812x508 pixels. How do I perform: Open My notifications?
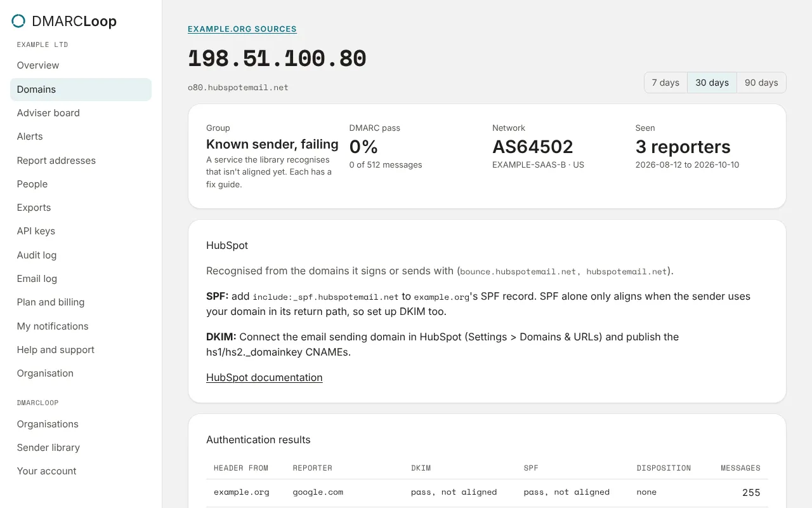pos(81,326)
